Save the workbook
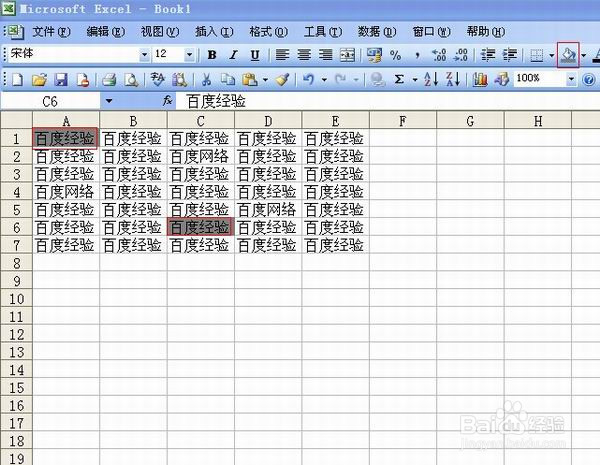This screenshot has height=465, width=600. (61, 80)
